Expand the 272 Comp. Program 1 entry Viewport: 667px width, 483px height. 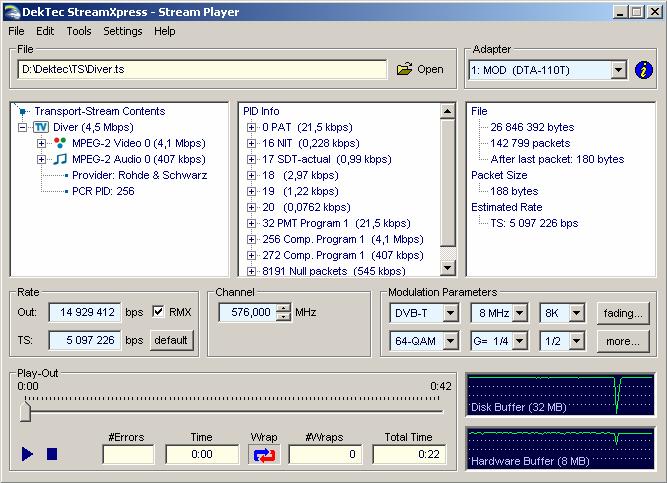pyautogui.click(x=251, y=255)
